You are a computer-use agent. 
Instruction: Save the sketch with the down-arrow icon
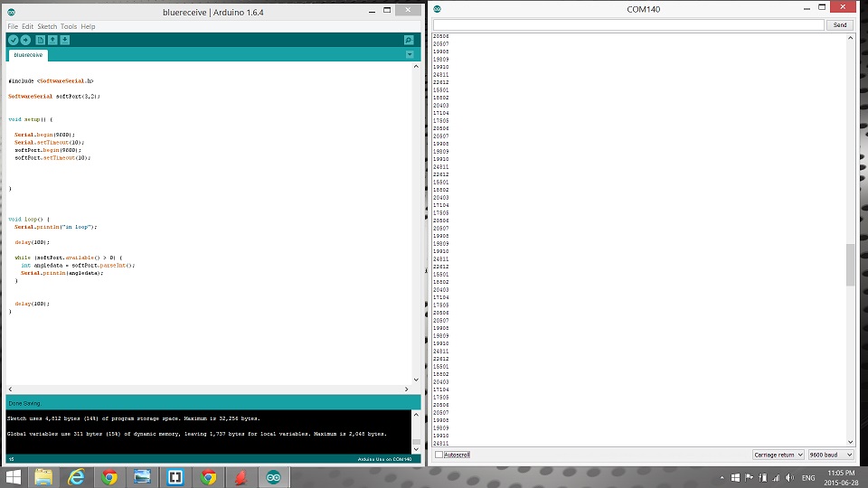(x=65, y=40)
